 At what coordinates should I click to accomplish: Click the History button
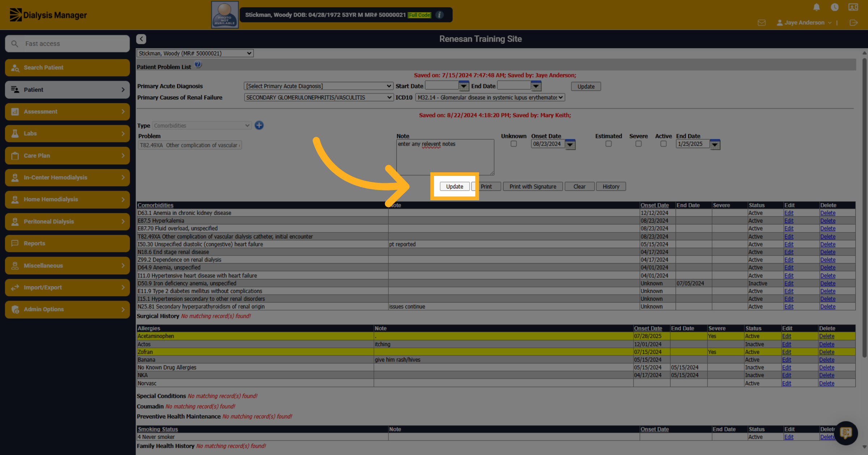click(x=611, y=186)
